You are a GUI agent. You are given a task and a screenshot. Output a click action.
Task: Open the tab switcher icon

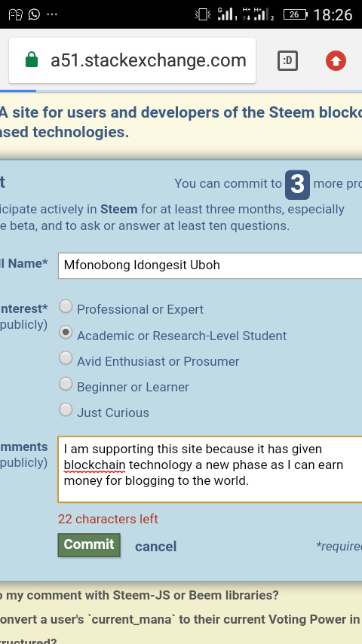[287, 61]
